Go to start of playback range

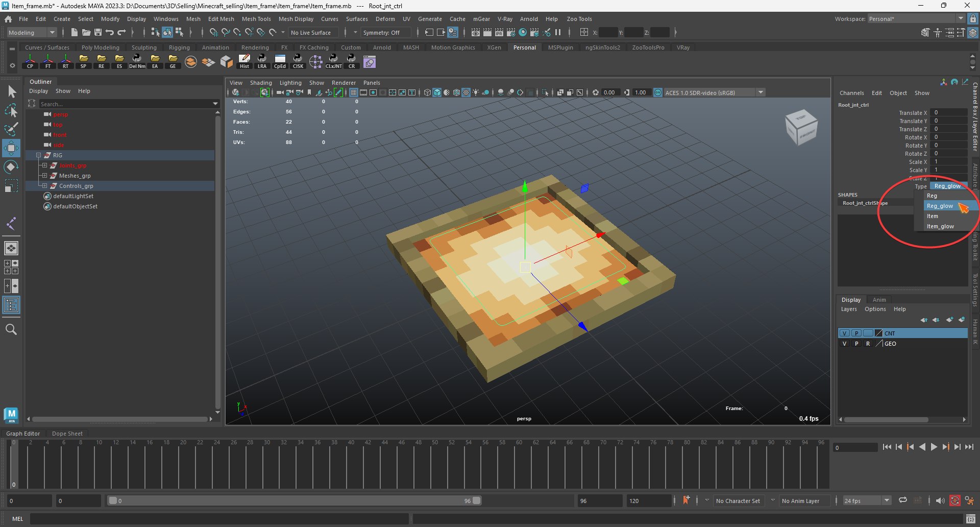(887, 447)
